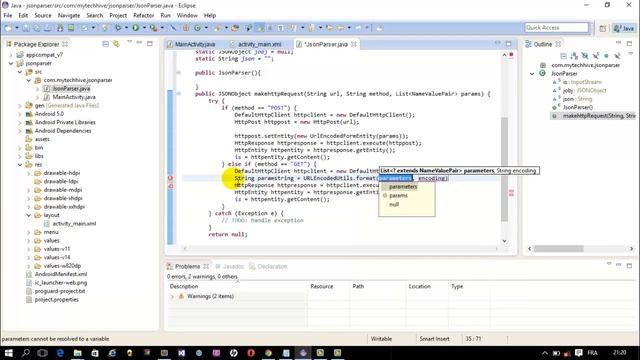Viewport: 640px width, 360px height.
Task: Open the Window menu
Action: tap(187, 16)
